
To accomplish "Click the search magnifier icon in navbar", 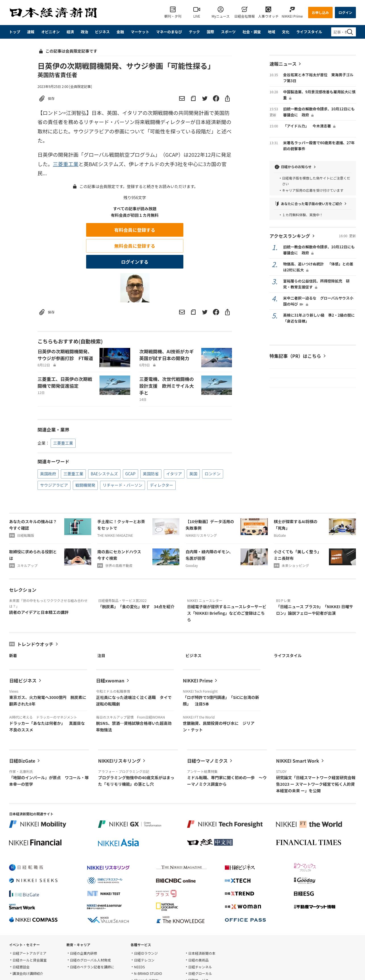I will point(350,32).
